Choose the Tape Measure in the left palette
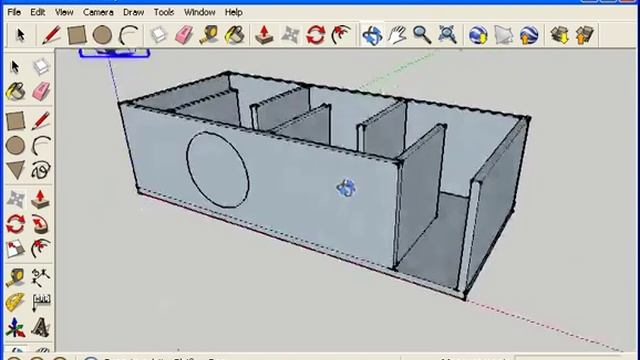 coord(15,278)
